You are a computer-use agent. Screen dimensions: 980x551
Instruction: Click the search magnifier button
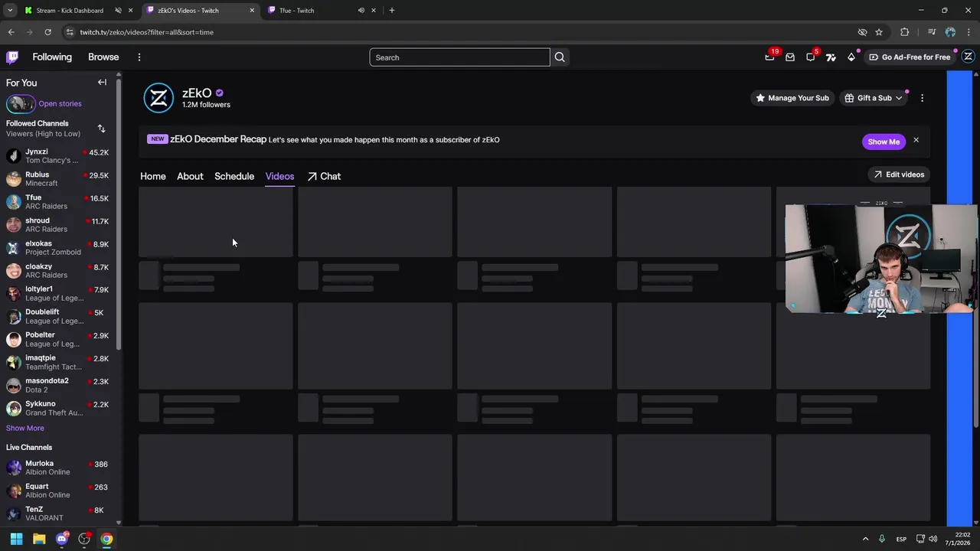tap(560, 57)
